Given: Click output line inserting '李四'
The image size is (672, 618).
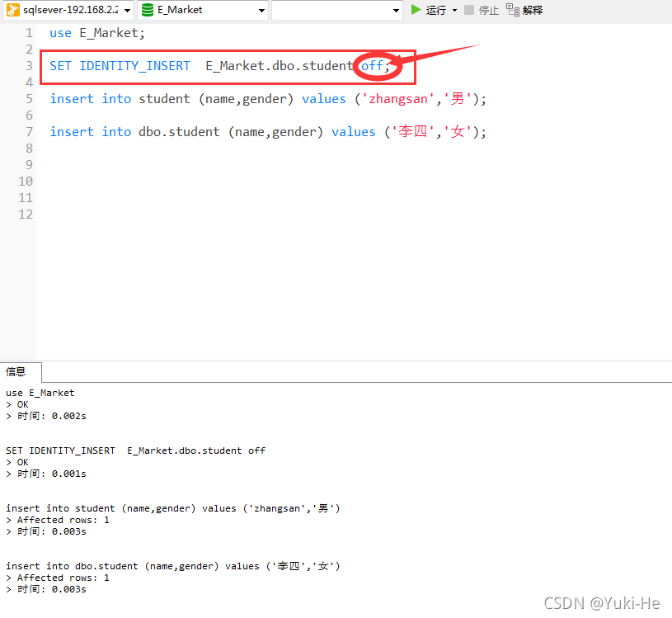Looking at the screenshot, I should click(x=172, y=566).
